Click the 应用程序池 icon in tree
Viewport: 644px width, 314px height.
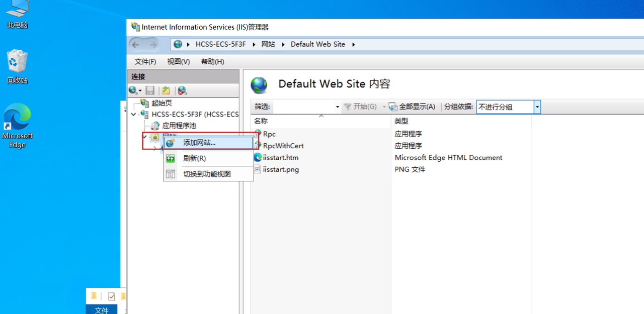tap(155, 126)
